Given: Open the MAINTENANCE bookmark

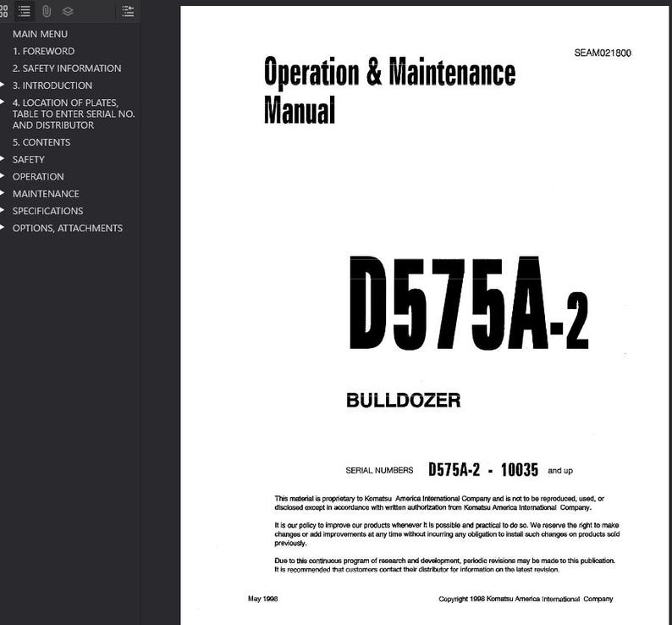Looking at the screenshot, I should tap(46, 193).
